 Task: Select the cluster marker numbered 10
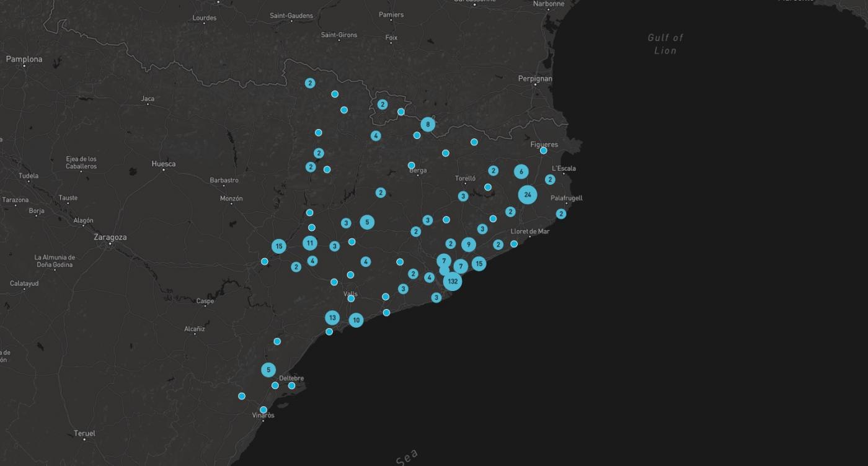click(356, 320)
